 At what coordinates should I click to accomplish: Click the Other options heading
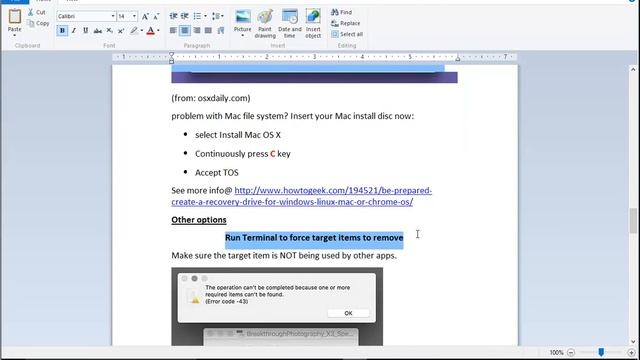click(x=199, y=220)
